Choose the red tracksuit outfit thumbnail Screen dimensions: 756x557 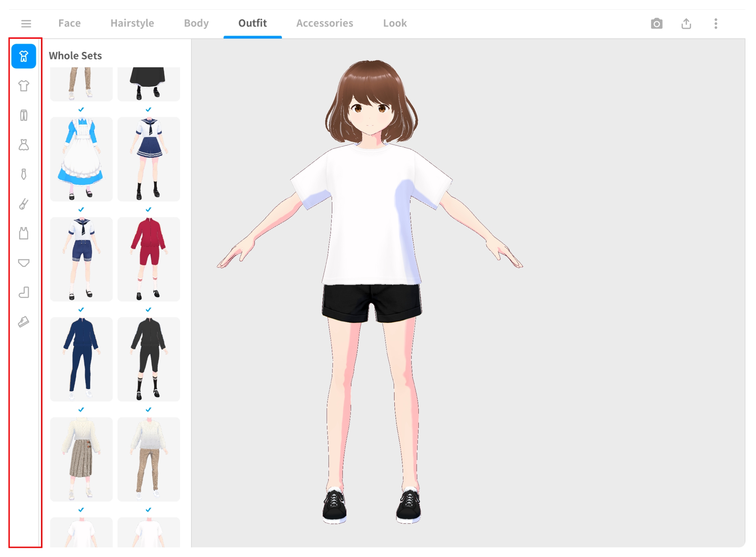coord(149,259)
